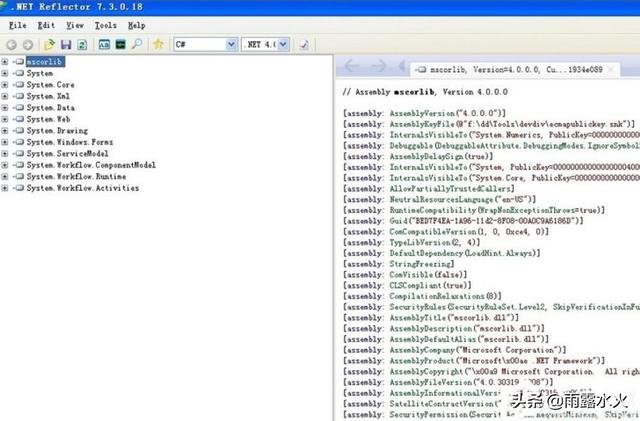Click the ComCompatibleVersion attribute link
This screenshot has height=421, width=640.
click(433, 232)
